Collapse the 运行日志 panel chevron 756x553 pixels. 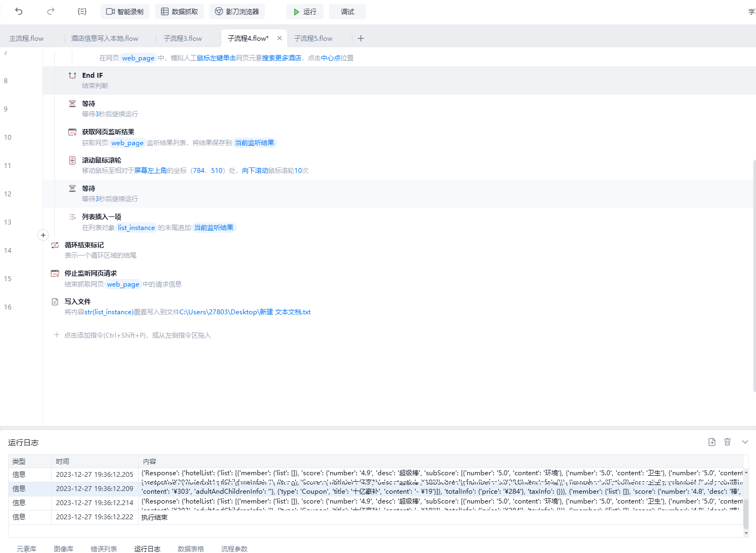(745, 442)
